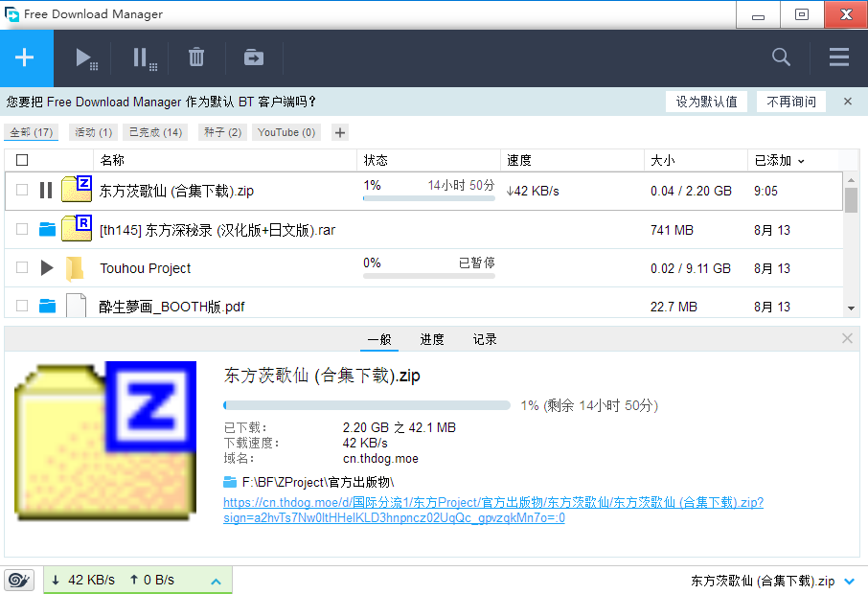Open search with magnifier icon

781,57
